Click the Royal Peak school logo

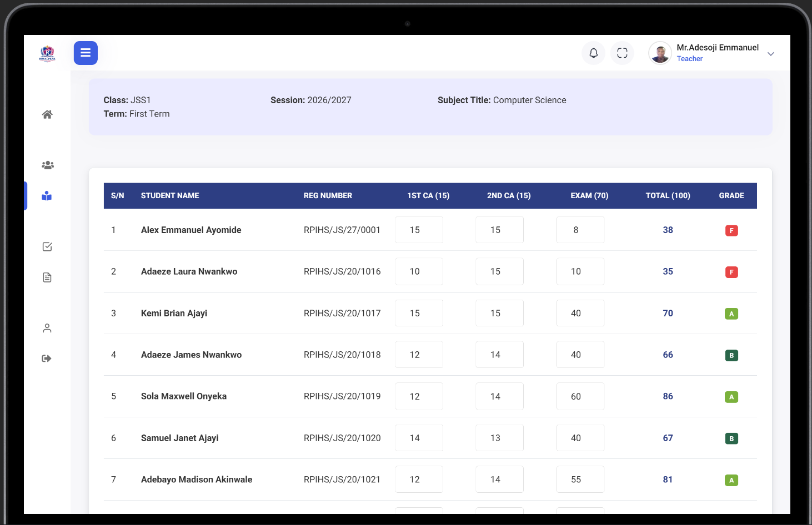click(47, 53)
